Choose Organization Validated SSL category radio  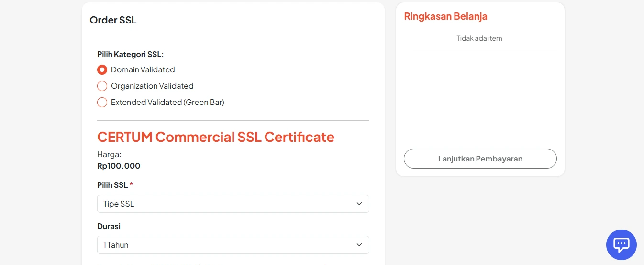point(102,86)
